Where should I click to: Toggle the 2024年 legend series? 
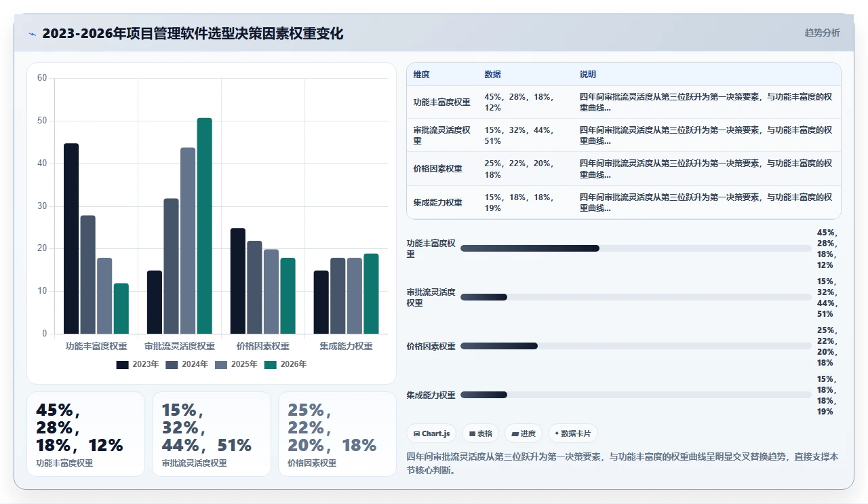pos(186,364)
